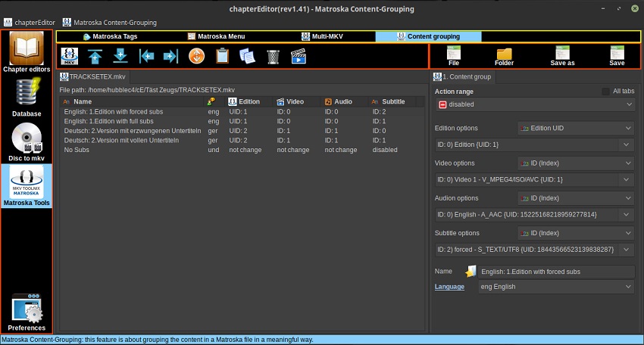
Task: Click the Subtitle column header
Action: tap(393, 101)
